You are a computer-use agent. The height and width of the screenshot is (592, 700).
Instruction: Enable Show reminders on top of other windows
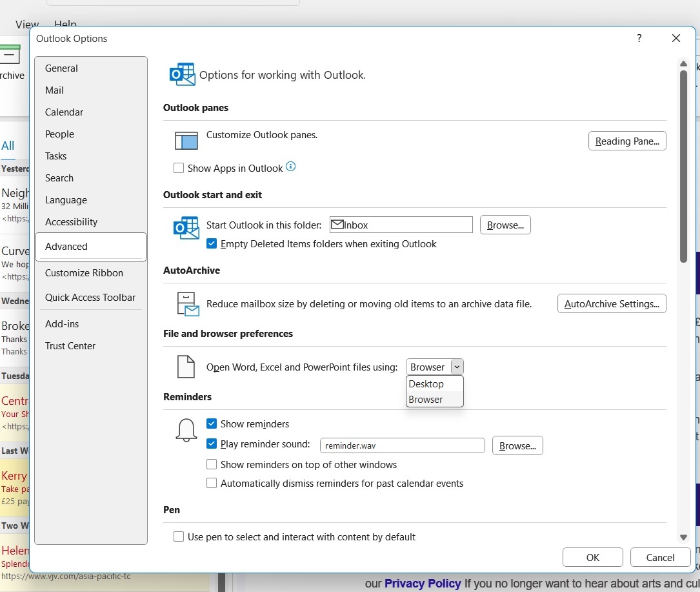point(212,464)
